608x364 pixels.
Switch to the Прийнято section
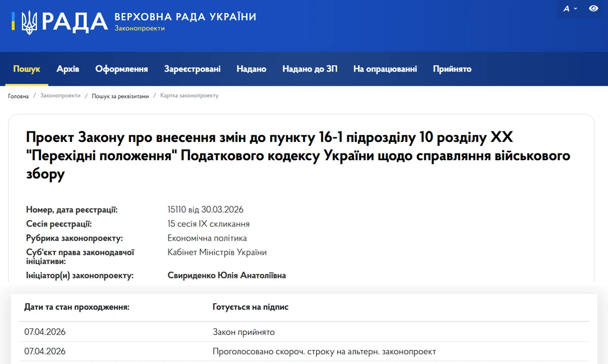[452, 69]
